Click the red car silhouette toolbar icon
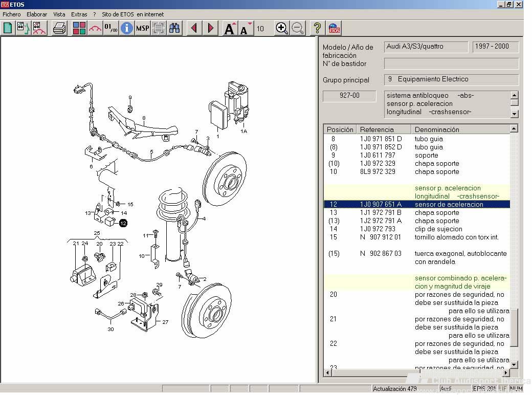Screen dimensions: 532x395 pos(95,28)
